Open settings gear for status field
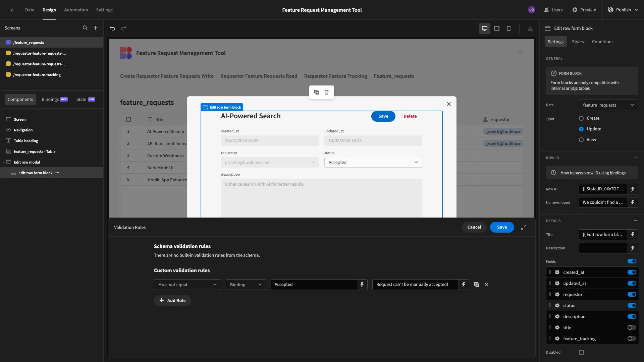This screenshot has width=644, height=362. coord(557,305)
